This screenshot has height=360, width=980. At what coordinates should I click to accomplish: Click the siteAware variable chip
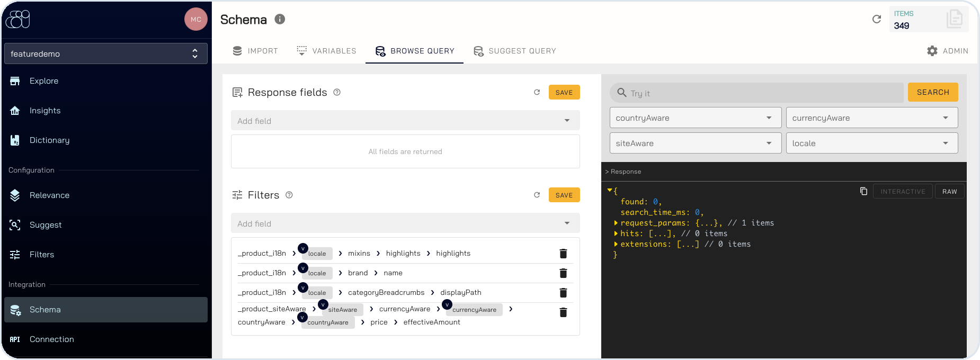pos(342,310)
